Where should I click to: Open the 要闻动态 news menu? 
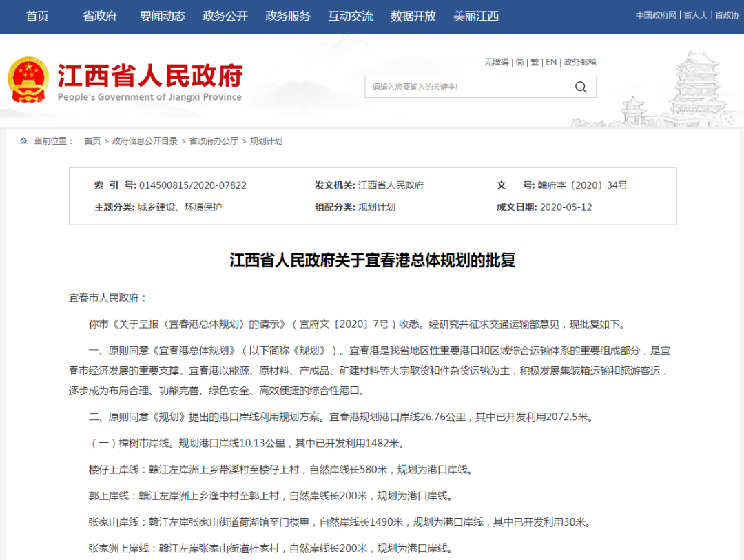point(161,16)
